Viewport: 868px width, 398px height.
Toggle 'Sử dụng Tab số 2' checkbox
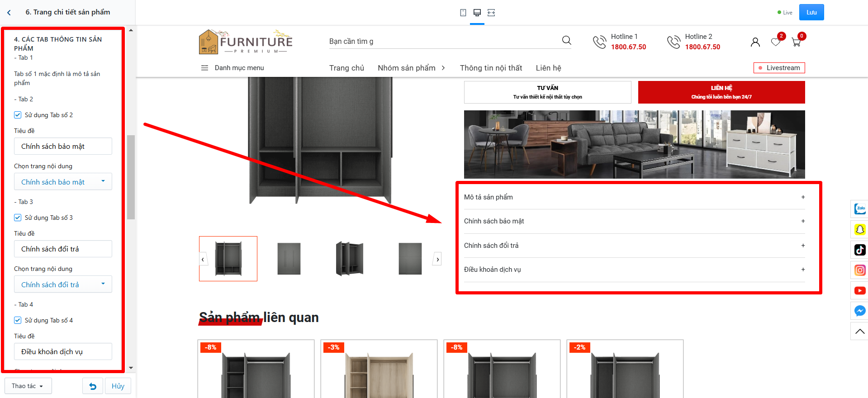coord(18,115)
